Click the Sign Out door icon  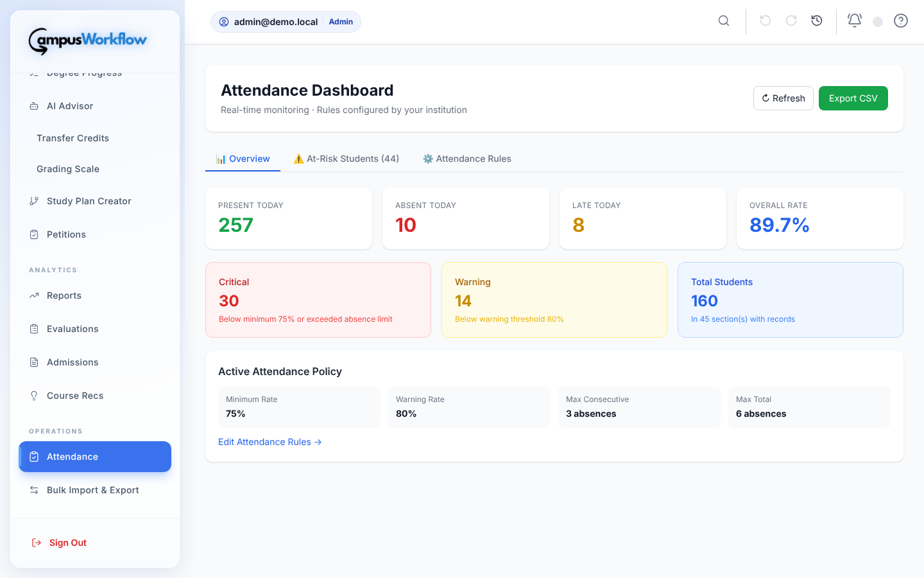pos(37,543)
